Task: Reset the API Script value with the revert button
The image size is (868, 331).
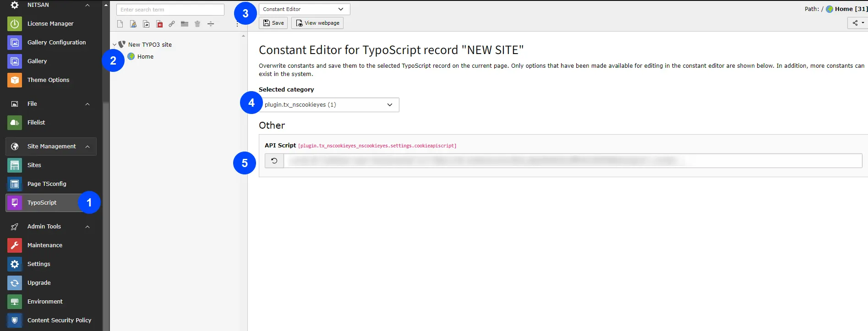Action: coord(274,161)
